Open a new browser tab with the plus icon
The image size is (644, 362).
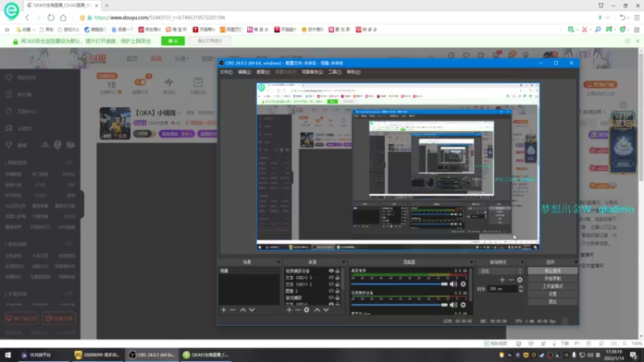coord(107,6)
